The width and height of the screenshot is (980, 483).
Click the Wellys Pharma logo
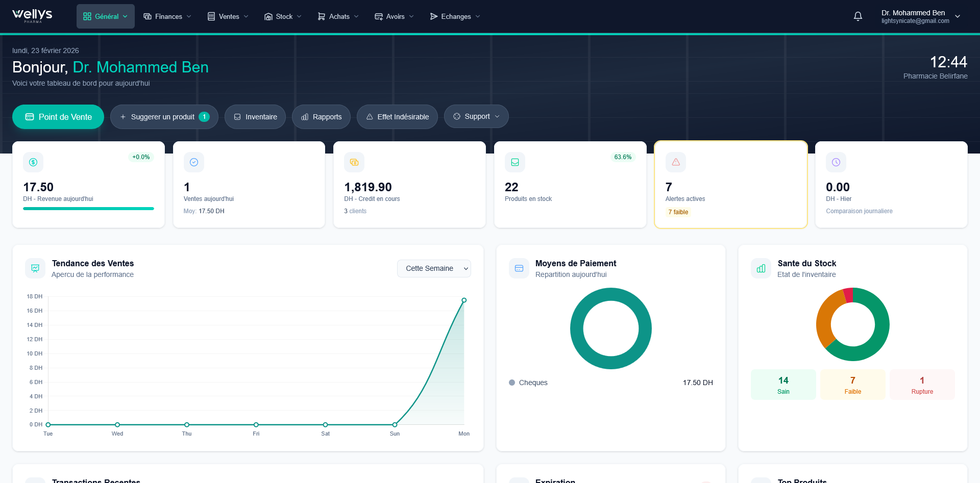click(32, 16)
